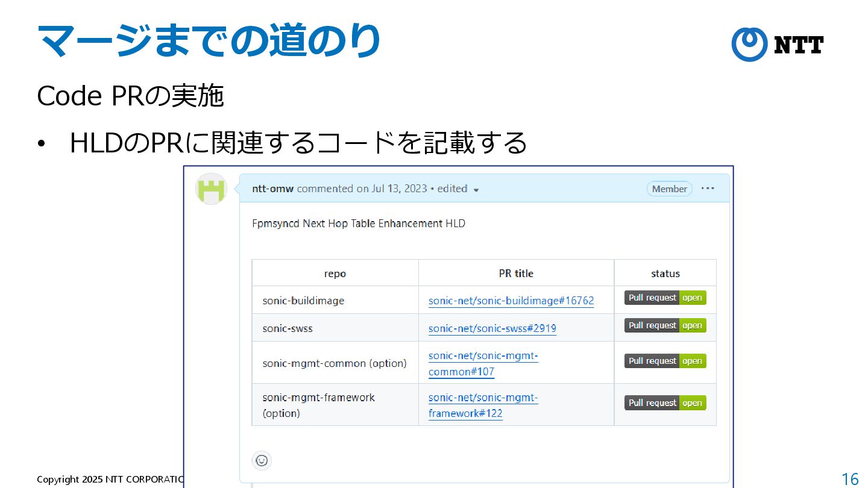
Task: Expand the edited history dropdown arrow
Action: point(476,190)
